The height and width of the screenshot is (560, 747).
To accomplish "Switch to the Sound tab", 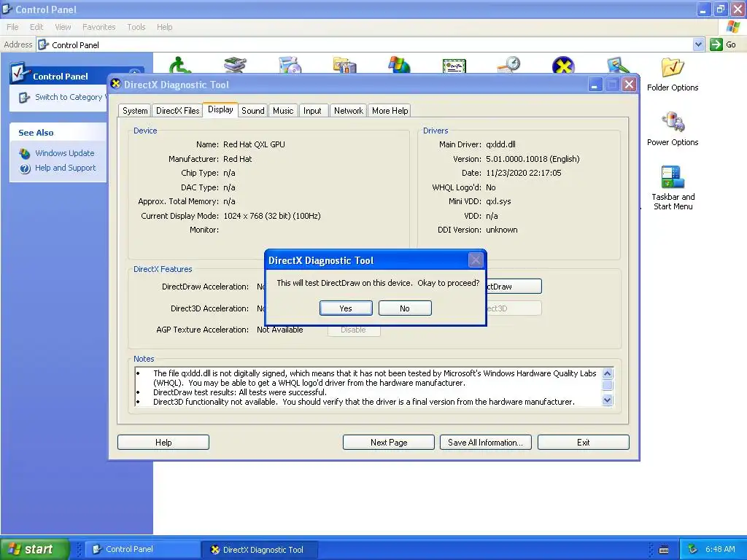I will [253, 111].
